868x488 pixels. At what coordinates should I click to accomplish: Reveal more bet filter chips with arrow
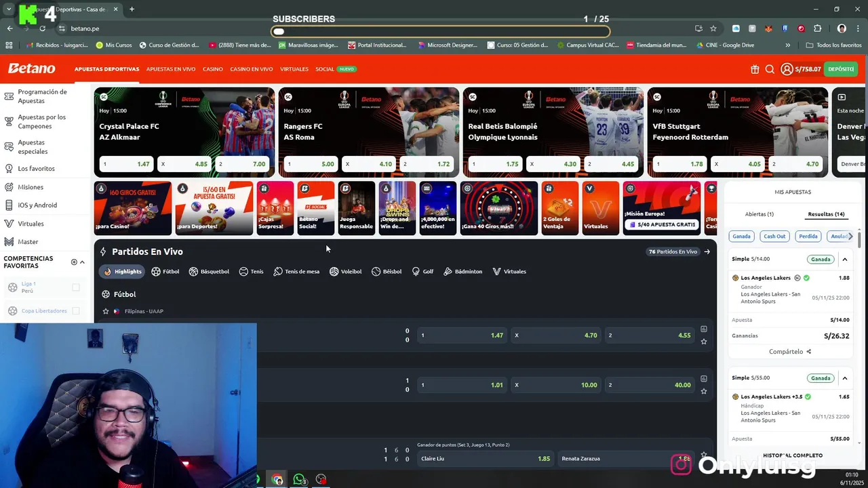[850, 237]
